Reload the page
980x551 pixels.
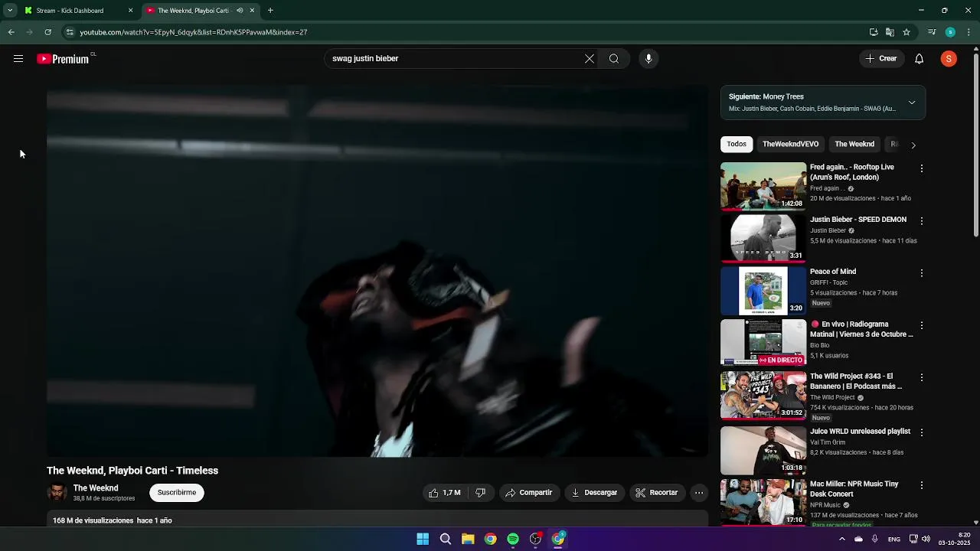click(47, 32)
